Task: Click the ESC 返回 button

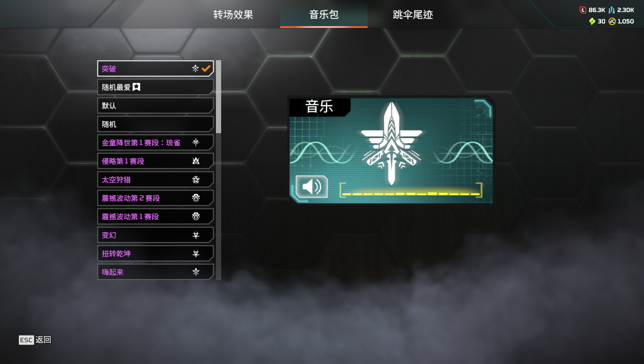Action: click(x=35, y=340)
